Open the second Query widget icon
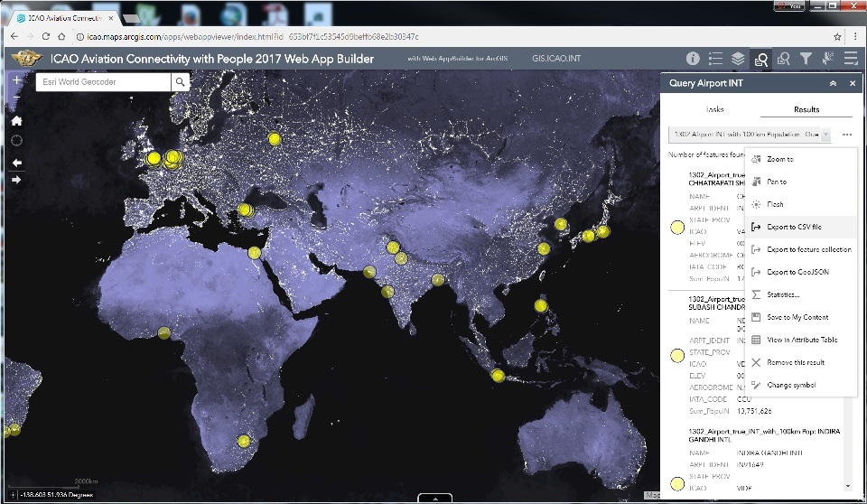 pos(784,59)
